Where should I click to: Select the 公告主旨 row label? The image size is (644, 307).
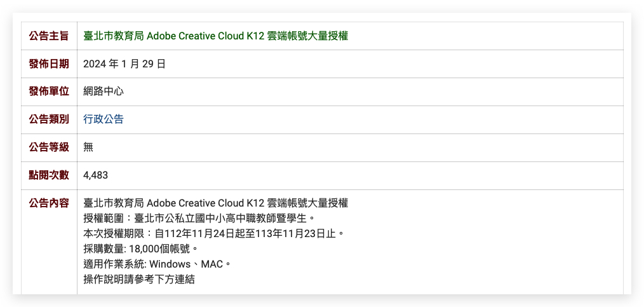click(x=49, y=36)
